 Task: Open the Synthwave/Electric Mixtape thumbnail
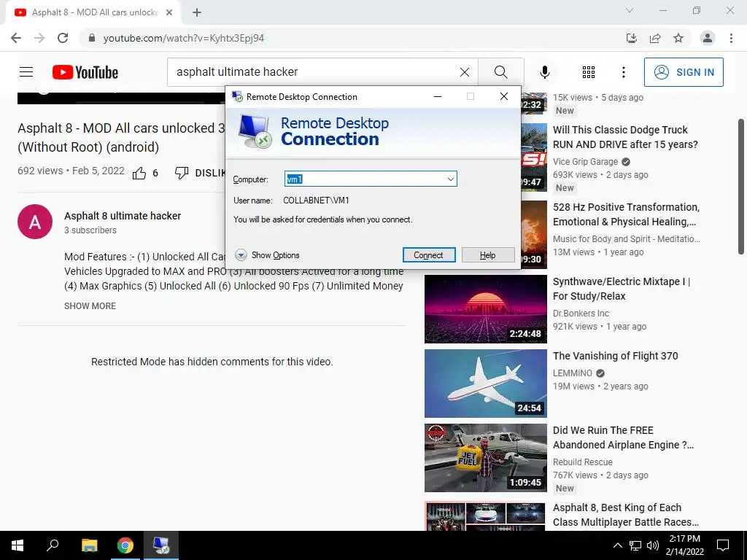[485, 309]
